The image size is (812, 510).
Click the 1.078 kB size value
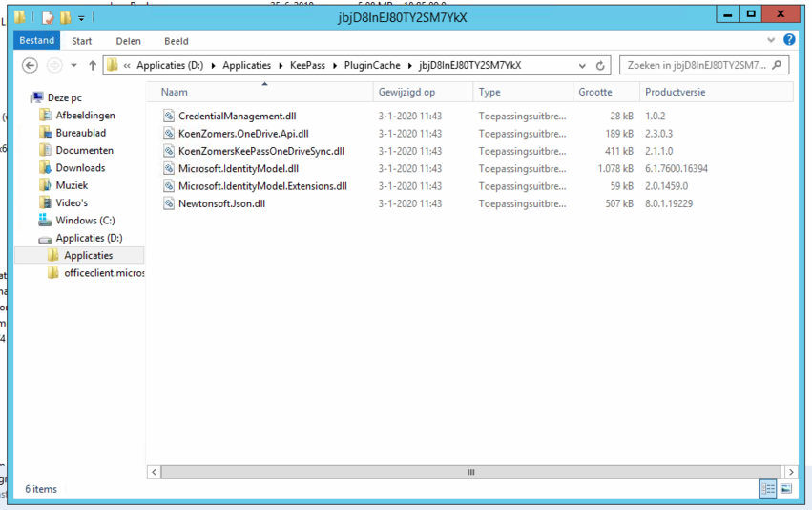click(x=615, y=168)
